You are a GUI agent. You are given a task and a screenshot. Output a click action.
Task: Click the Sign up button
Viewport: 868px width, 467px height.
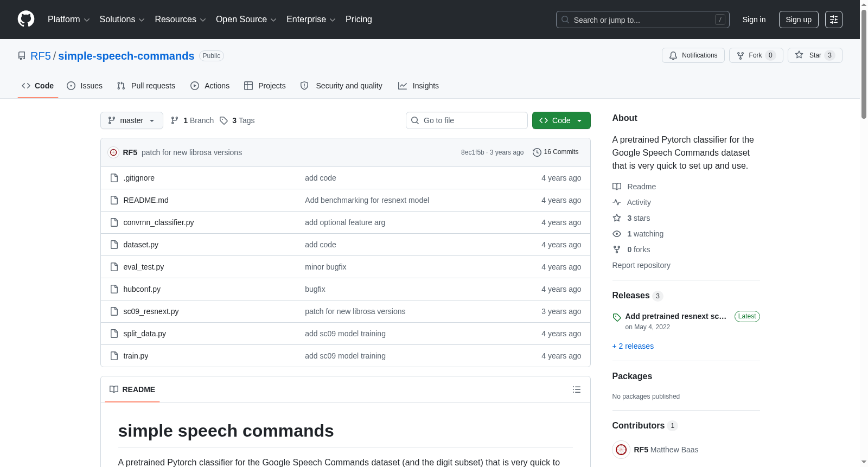point(799,20)
